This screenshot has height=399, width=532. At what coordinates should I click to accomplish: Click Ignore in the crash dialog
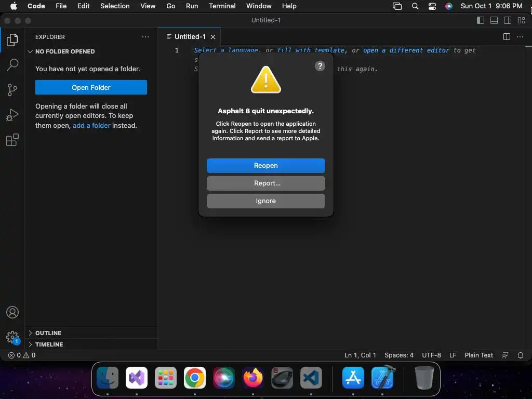click(x=265, y=201)
